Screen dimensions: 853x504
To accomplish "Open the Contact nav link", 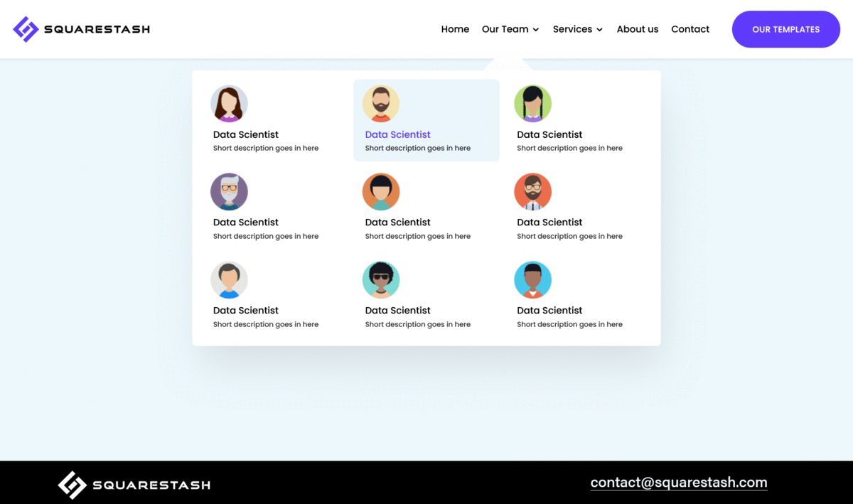I will coord(690,29).
